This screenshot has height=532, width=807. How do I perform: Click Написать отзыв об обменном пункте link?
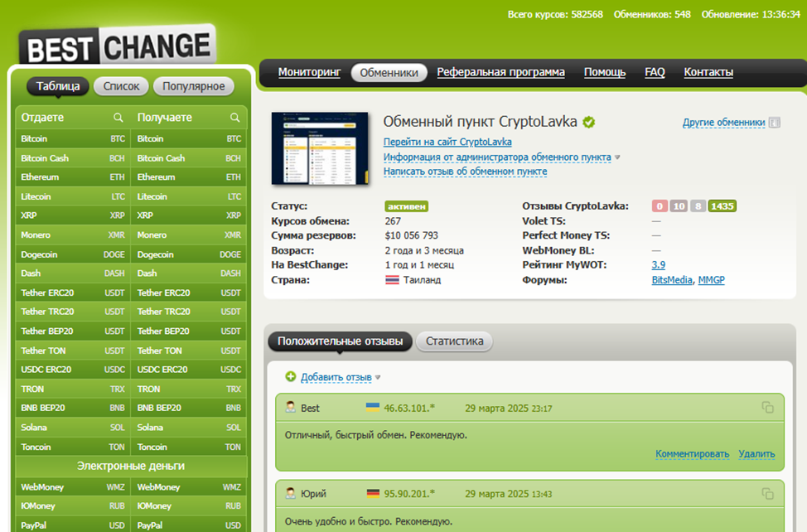pyautogui.click(x=466, y=172)
